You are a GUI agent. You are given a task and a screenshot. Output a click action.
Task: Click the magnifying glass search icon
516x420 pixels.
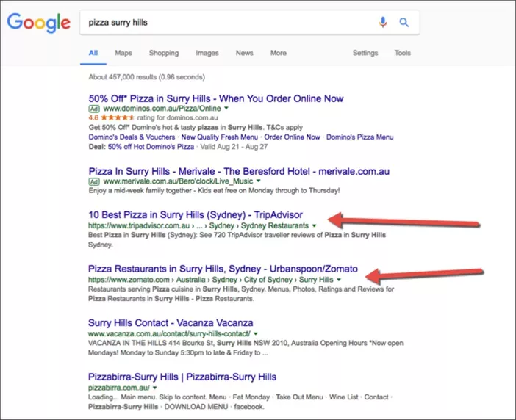point(404,22)
